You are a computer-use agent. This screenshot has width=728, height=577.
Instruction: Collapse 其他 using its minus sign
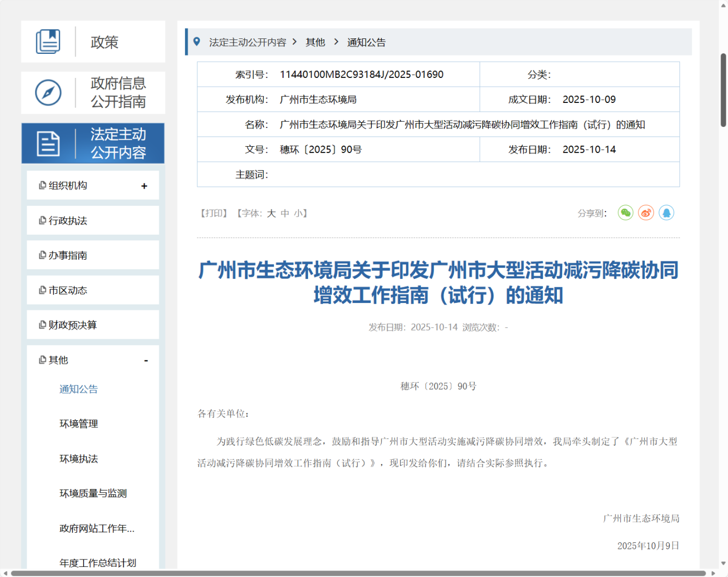145,360
